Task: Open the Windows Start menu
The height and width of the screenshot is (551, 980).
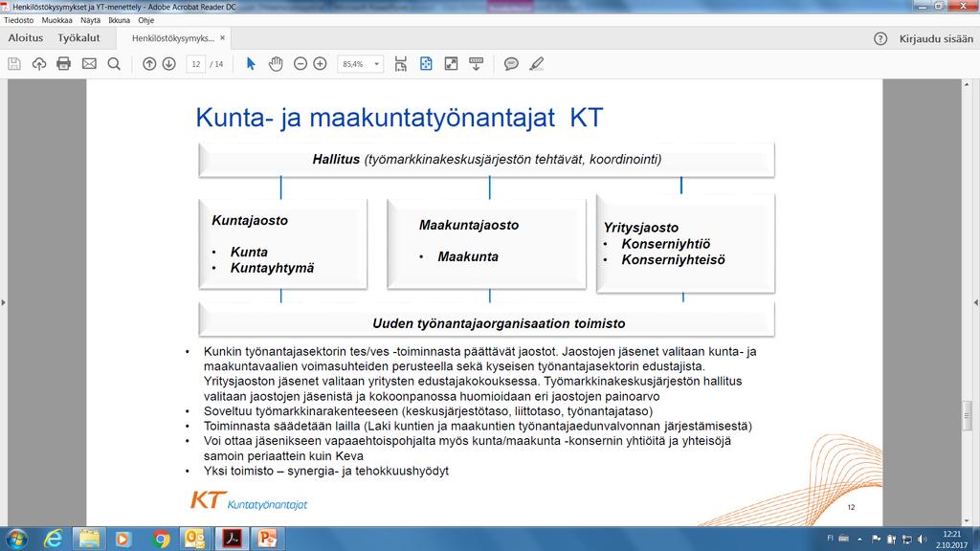Action: 16,539
